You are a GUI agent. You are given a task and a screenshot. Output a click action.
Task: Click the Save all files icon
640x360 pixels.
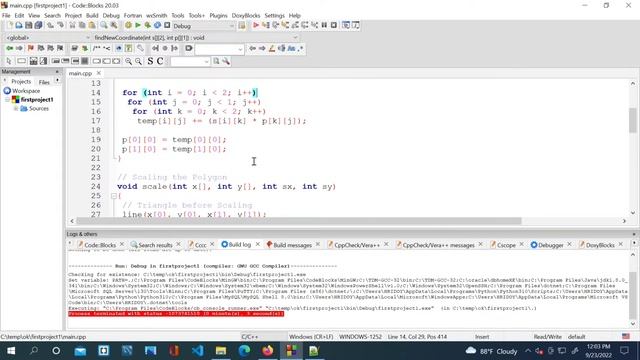38,25
